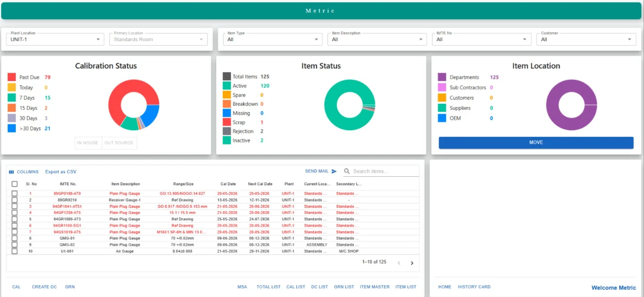
Task: Toggle the select-all header checkbox
Action: click(15, 184)
